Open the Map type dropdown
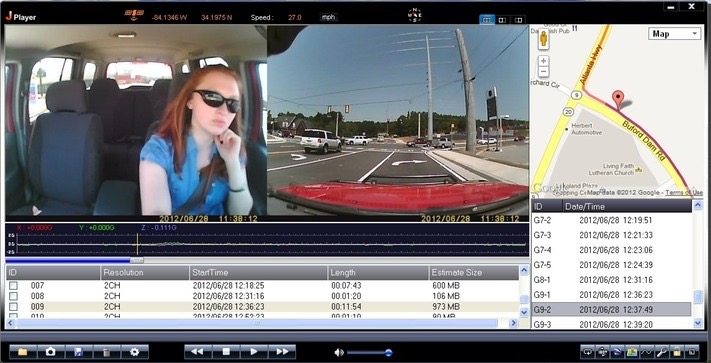 coord(674,34)
